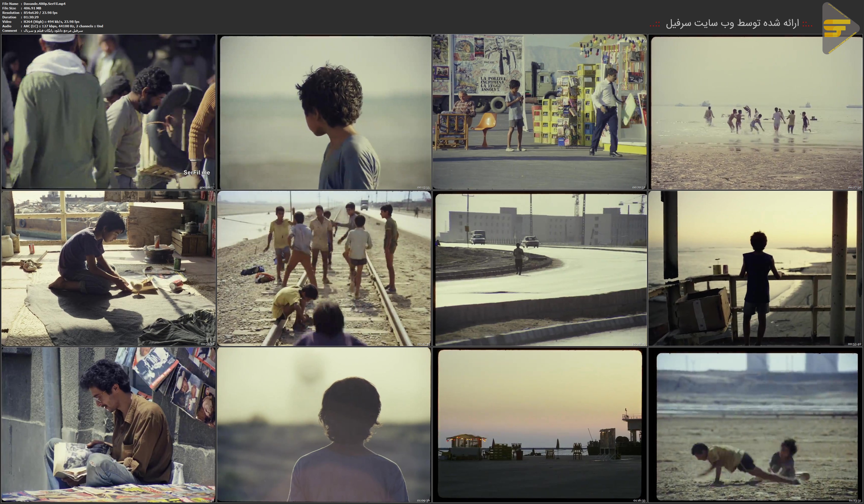Open the frame of boy kneeling on mat
Image resolution: width=864 pixels, height=504 pixels.
[108, 268]
